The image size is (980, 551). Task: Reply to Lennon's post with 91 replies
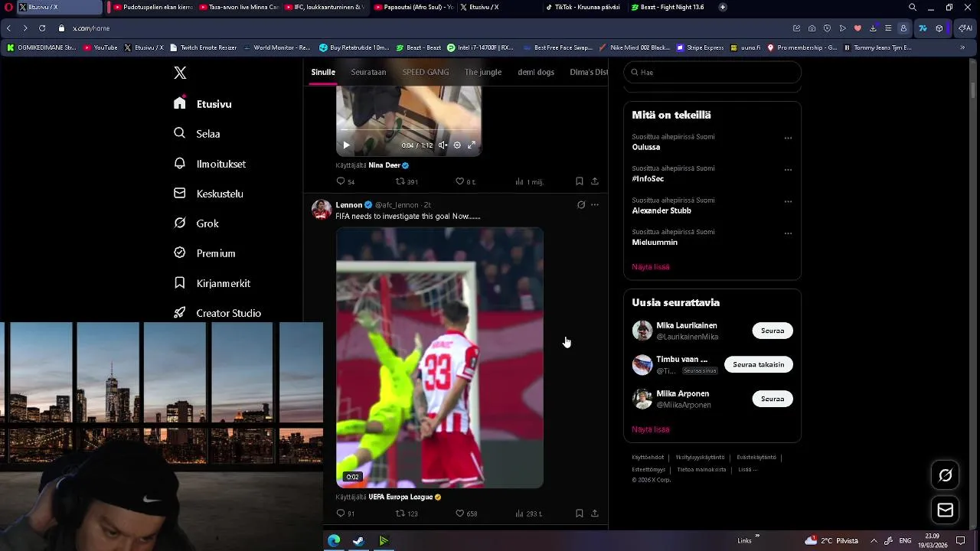tap(345, 514)
